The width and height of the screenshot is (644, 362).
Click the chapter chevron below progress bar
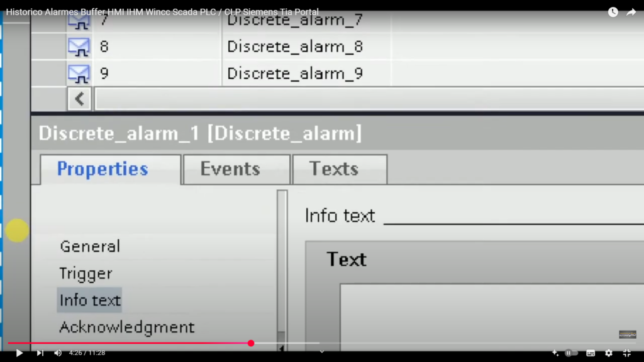(x=322, y=352)
